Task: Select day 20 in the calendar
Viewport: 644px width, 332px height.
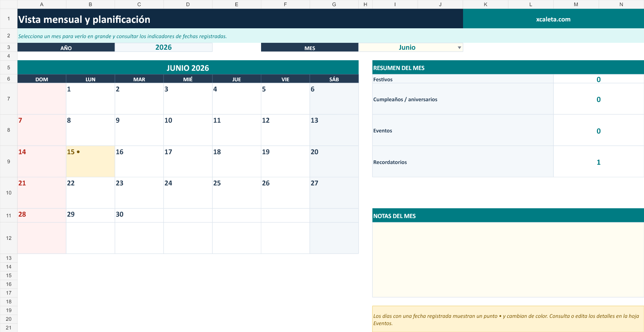Action: pos(334,161)
